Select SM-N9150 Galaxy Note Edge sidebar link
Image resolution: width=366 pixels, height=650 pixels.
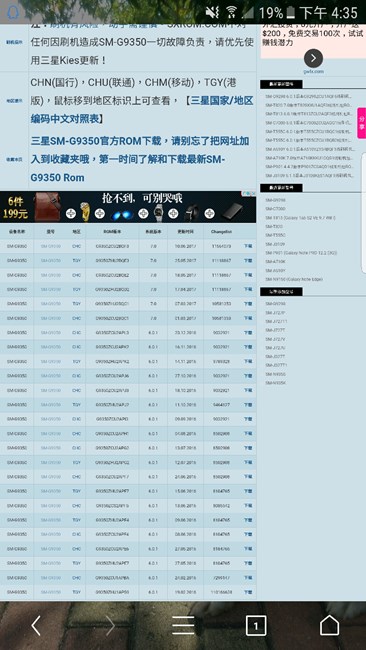pos(294,279)
